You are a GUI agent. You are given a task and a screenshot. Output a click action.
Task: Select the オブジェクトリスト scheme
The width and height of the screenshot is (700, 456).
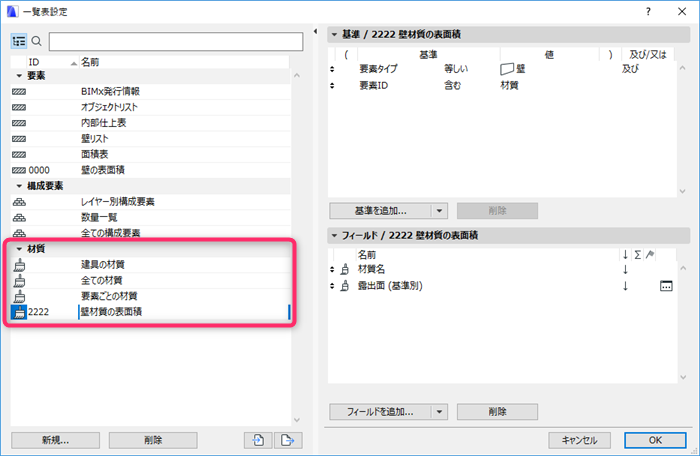(150, 107)
